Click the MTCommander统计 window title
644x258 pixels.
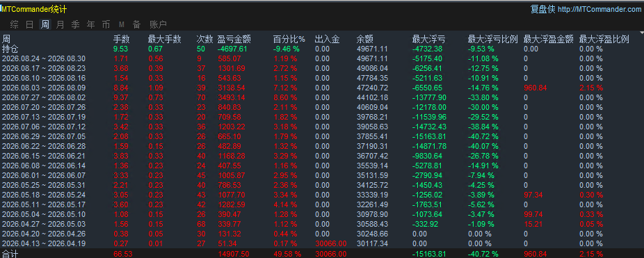34,10
